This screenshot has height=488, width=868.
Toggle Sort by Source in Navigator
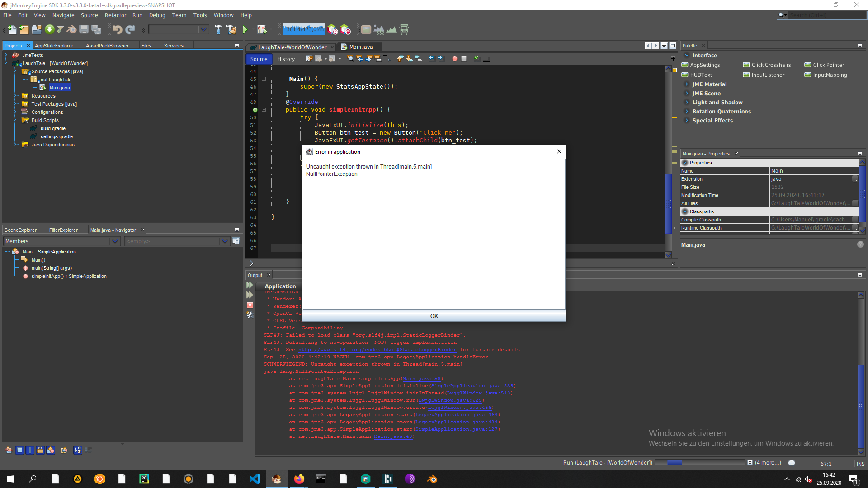point(88,450)
